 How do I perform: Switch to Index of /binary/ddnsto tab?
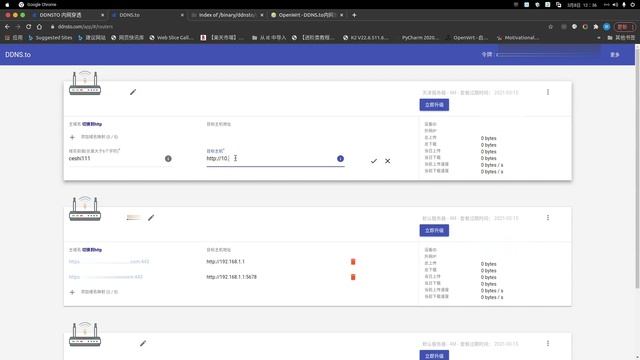click(x=228, y=15)
